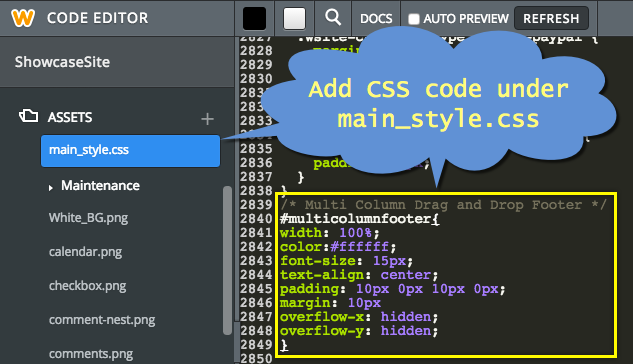The height and width of the screenshot is (364, 633).
Task: Select checkbox.png asset
Action: [x=87, y=286]
